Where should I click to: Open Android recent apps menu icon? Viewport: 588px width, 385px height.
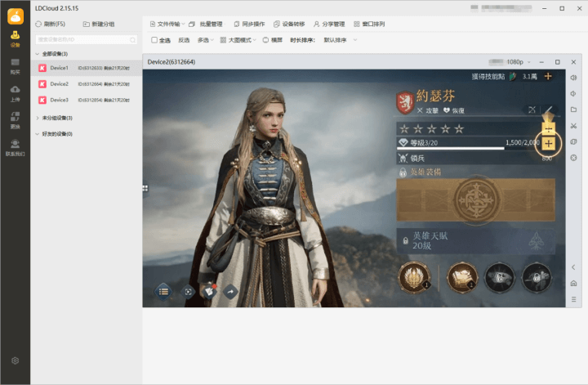point(573,299)
